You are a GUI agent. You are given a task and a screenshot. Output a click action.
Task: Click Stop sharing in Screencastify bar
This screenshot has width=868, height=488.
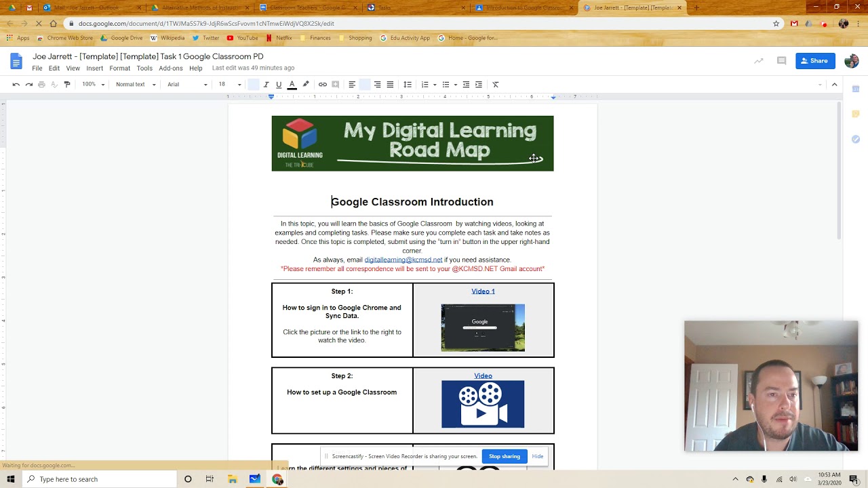pos(505,456)
